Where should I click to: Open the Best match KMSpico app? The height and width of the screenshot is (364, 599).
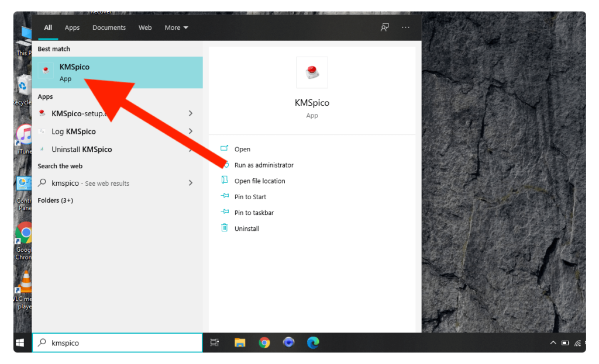(74, 71)
